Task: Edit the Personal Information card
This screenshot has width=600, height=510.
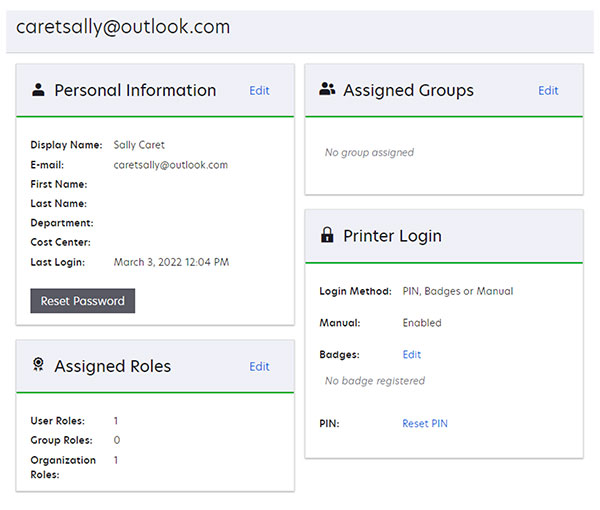Action: (259, 91)
